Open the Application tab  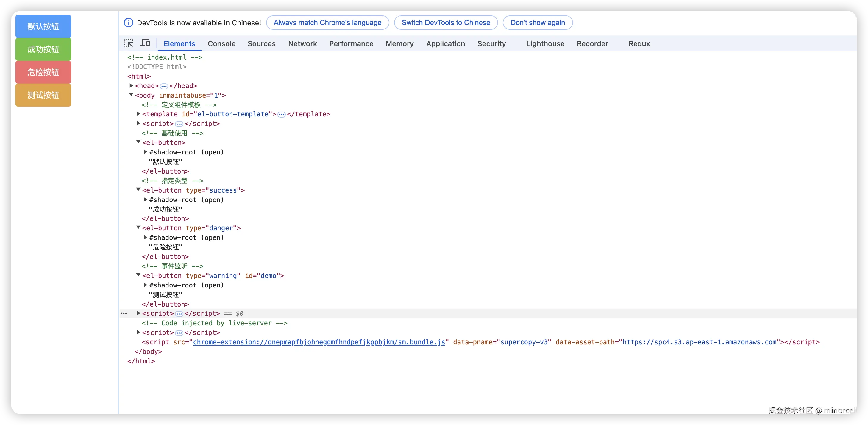[x=445, y=43]
